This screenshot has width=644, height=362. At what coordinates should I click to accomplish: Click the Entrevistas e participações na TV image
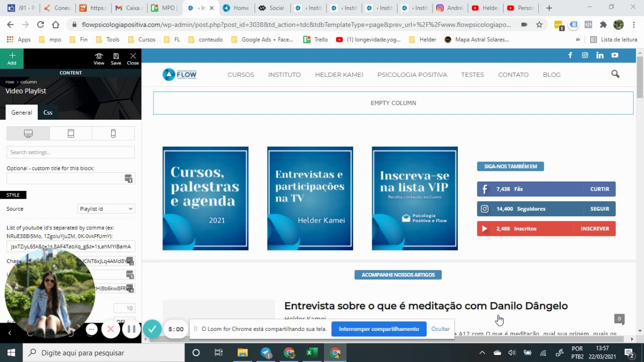tap(310, 199)
